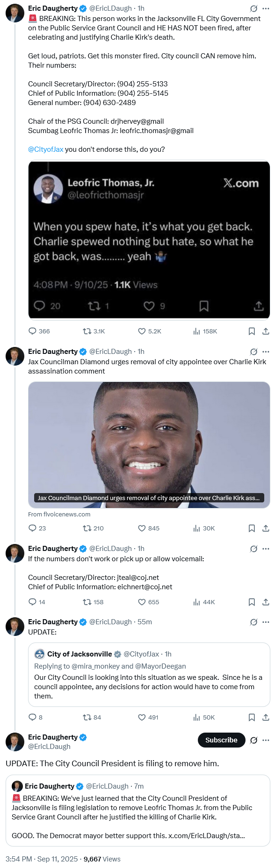Like the BREAKING post with 5.2K likes
This screenshot has width=275, height=868.
pos(149,331)
